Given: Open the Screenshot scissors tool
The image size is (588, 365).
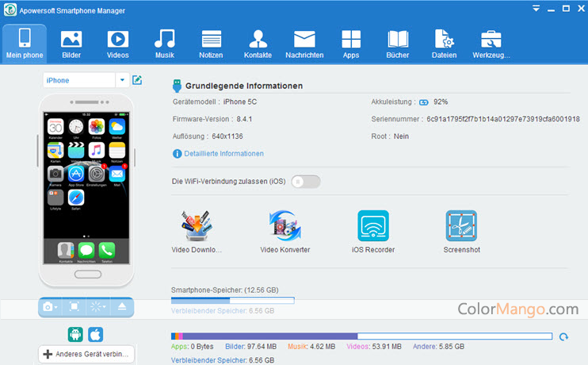Looking at the screenshot, I should (x=461, y=225).
